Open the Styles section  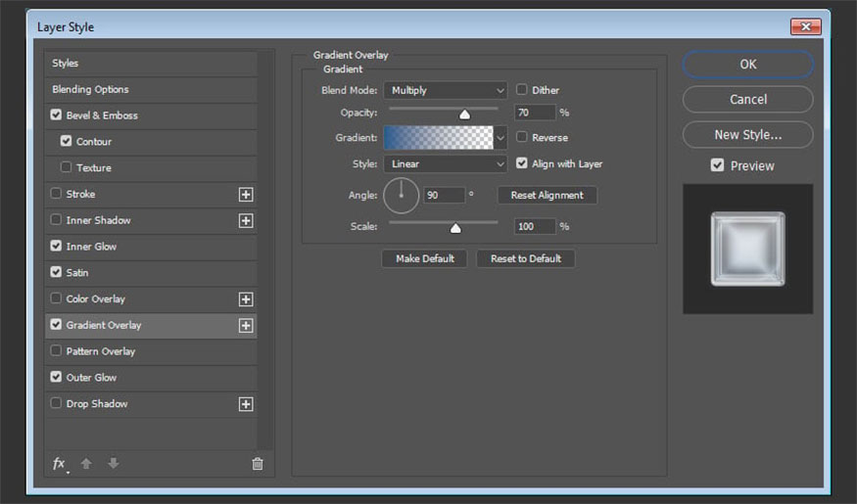coord(66,64)
